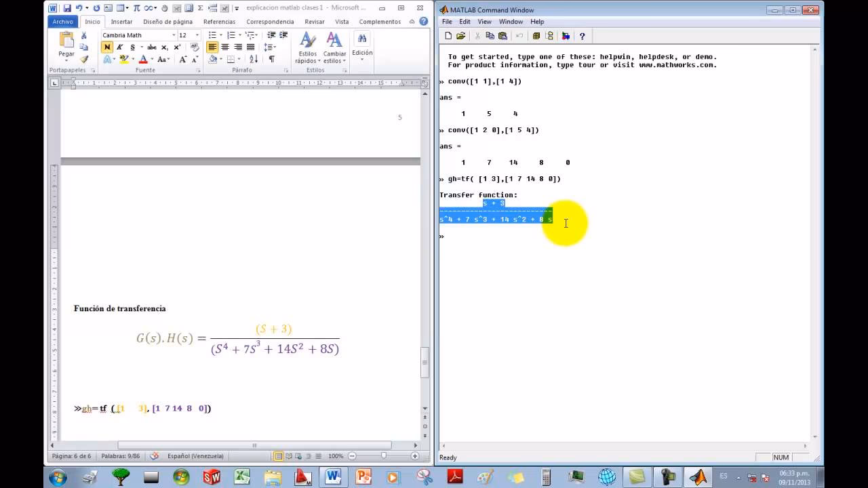The image size is (868, 488).
Task: Open the font name dropdown
Action: point(174,35)
